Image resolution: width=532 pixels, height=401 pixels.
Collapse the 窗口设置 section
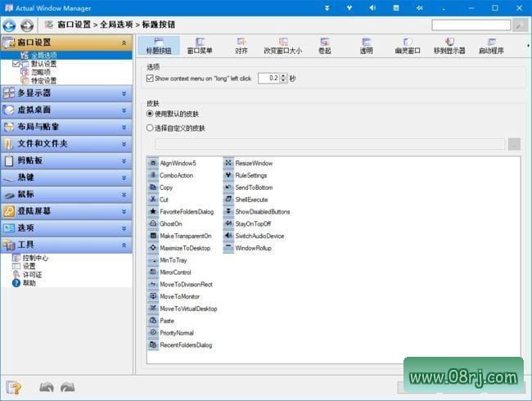click(124, 43)
